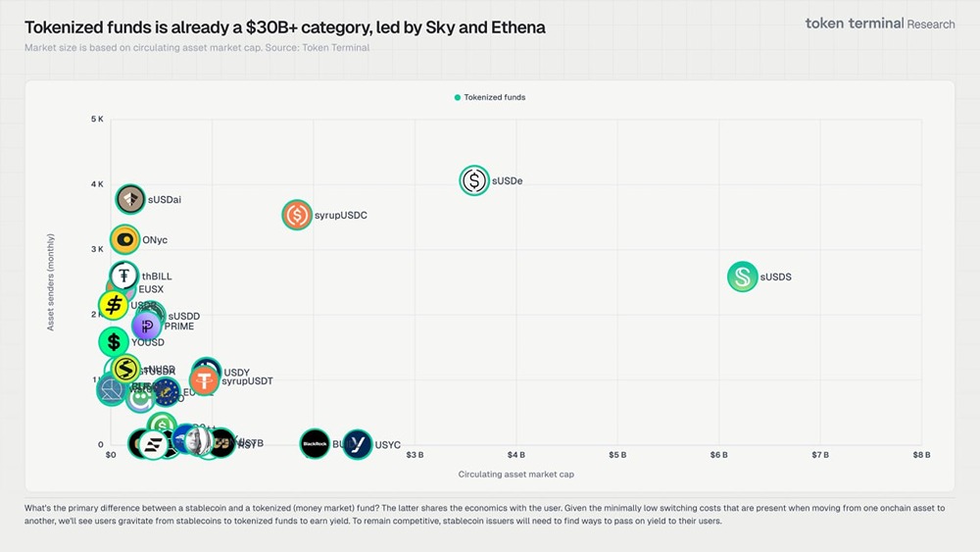The image size is (980, 552).
Task: Click the orange syrupUSDC token icon
Action: [x=297, y=215]
